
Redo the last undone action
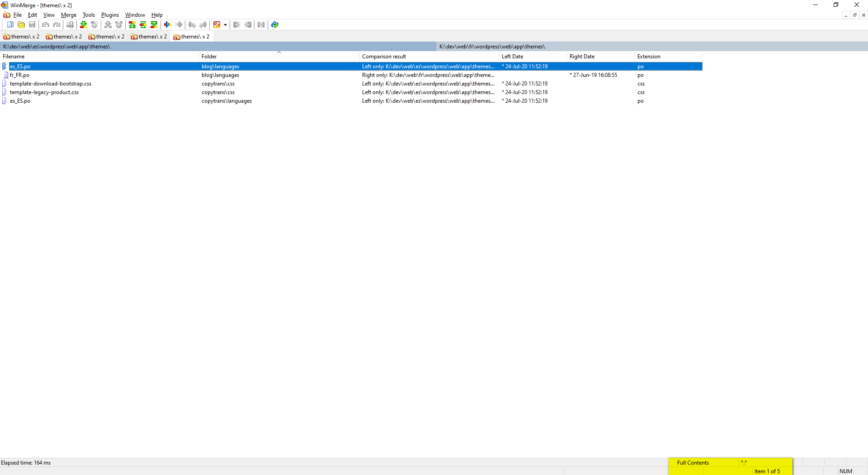tap(56, 25)
